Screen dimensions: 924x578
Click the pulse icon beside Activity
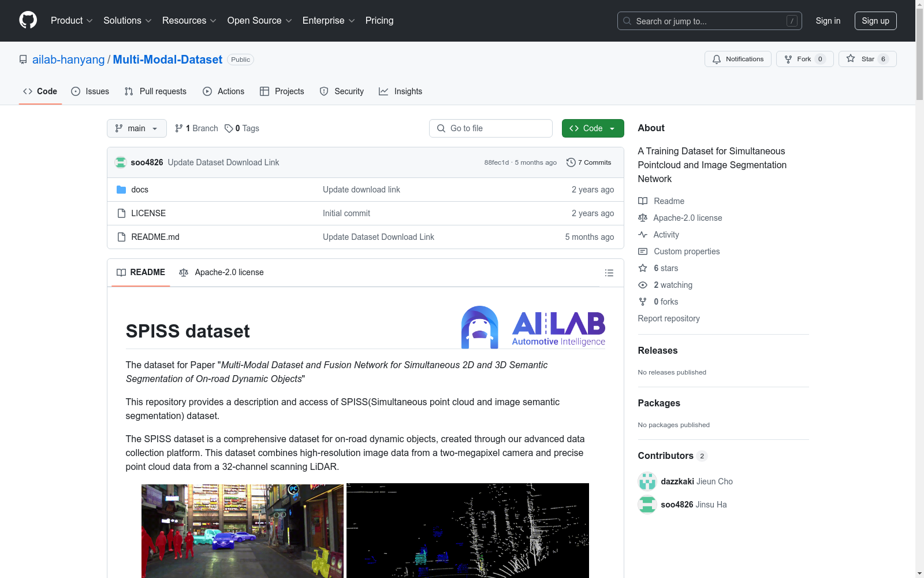coord(643,235)
